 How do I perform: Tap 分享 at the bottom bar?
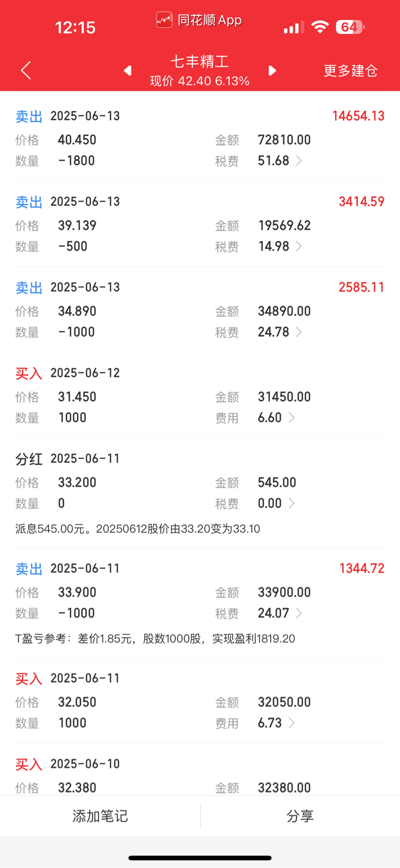300,816
